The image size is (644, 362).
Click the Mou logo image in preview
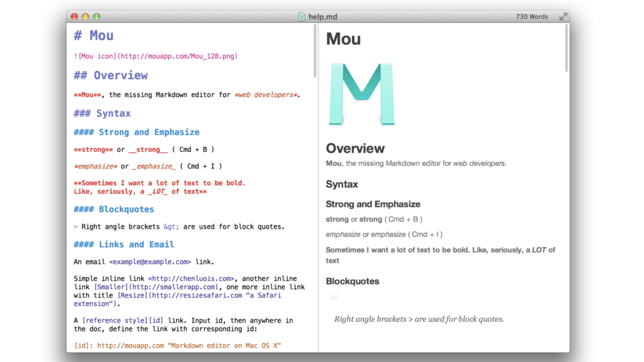point(362,94)
